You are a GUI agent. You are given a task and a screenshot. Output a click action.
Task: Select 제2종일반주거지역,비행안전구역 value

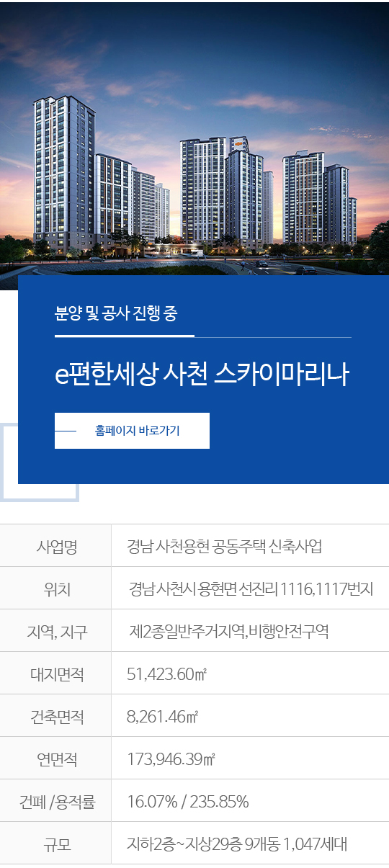coord(228,631)
